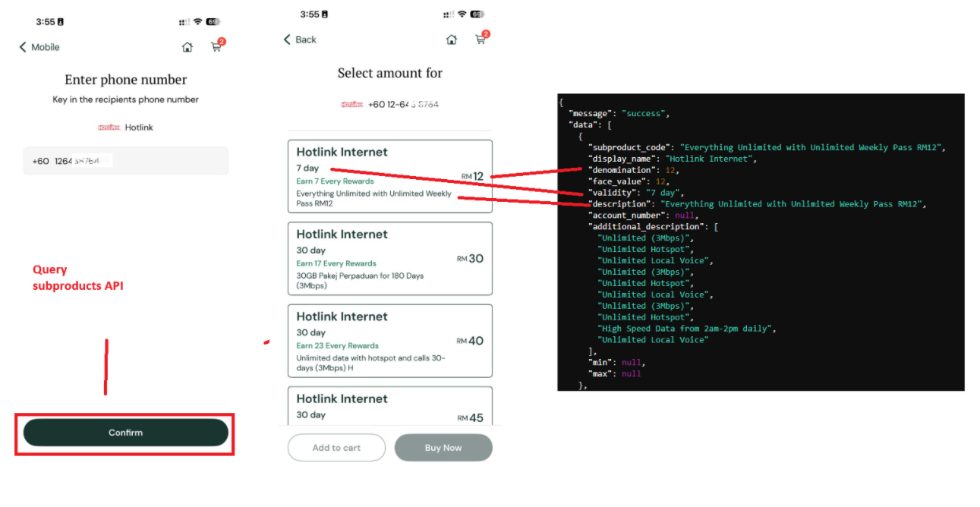Image resolution: width=980 pixels, height=507 pixels.
Task: Tap the Earn 7 Every Rewards text
Action: (x=335, y=181)
